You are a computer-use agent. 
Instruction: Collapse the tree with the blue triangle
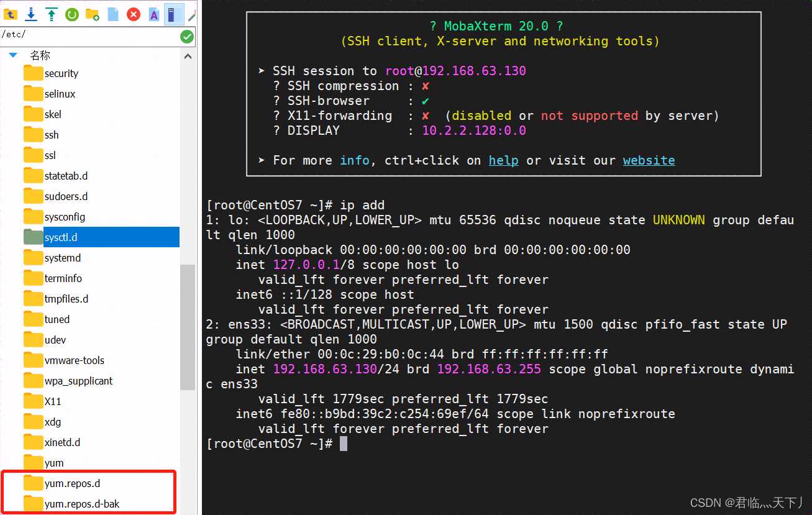[x=12, y=55]
